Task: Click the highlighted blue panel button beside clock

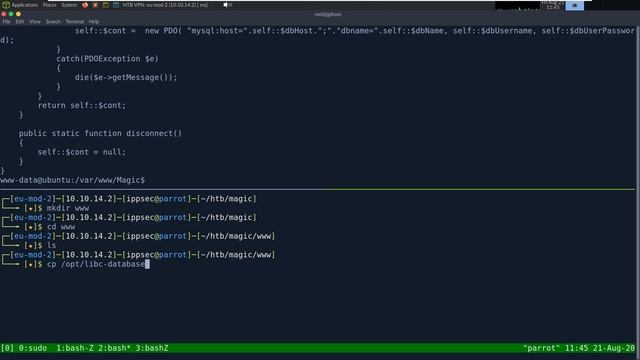Action: tap(574, 5)
